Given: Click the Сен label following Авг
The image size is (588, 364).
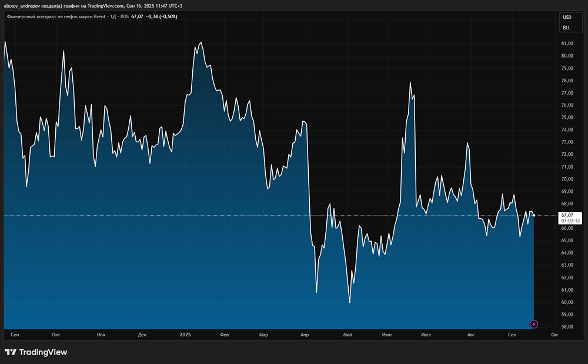Looking at the screenshot, I should pyautogui.click(x=512, y=335).
